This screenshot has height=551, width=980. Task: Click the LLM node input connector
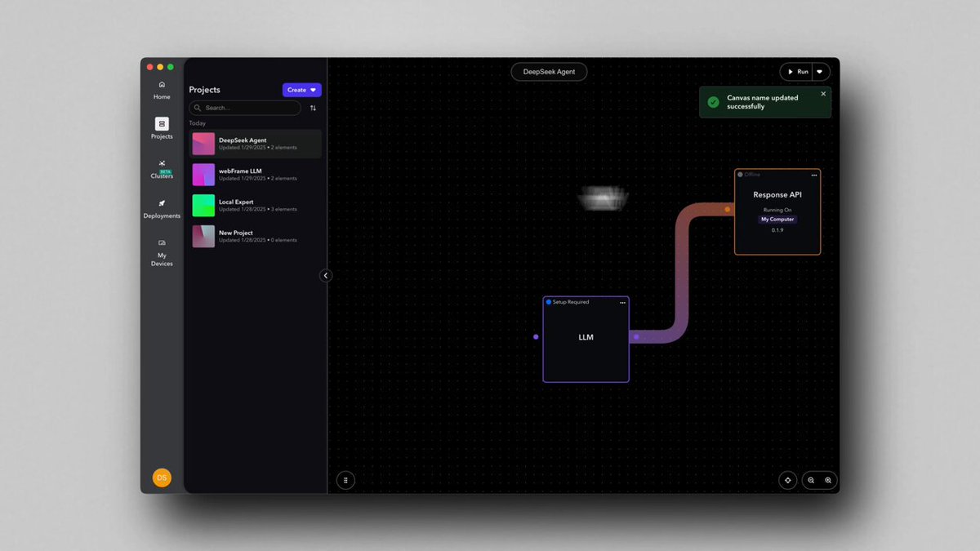coord(536,336)
